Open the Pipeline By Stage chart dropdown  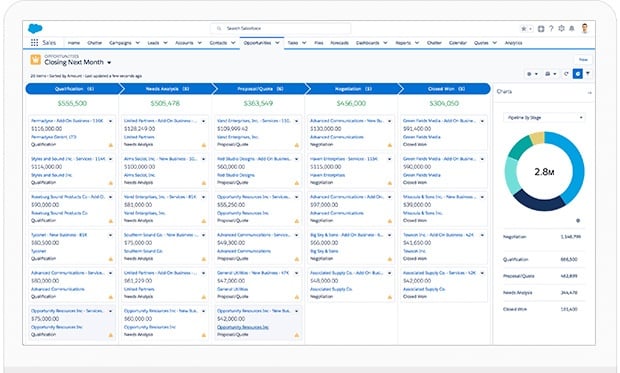click(544, 117)
